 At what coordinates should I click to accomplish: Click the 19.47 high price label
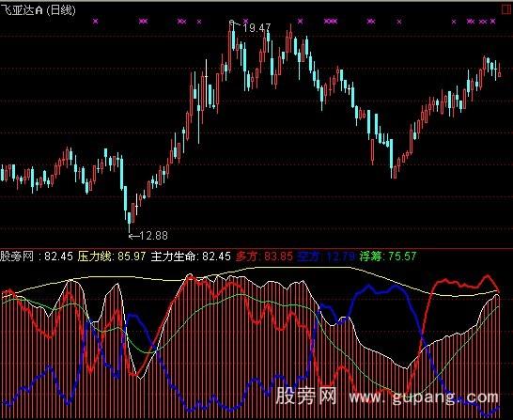pos(257,28)
